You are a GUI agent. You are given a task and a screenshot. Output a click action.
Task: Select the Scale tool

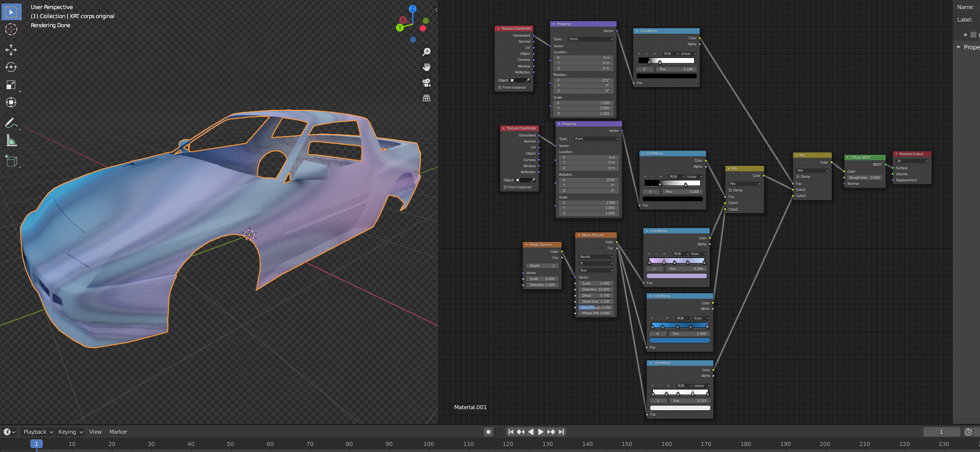point(11,85)
